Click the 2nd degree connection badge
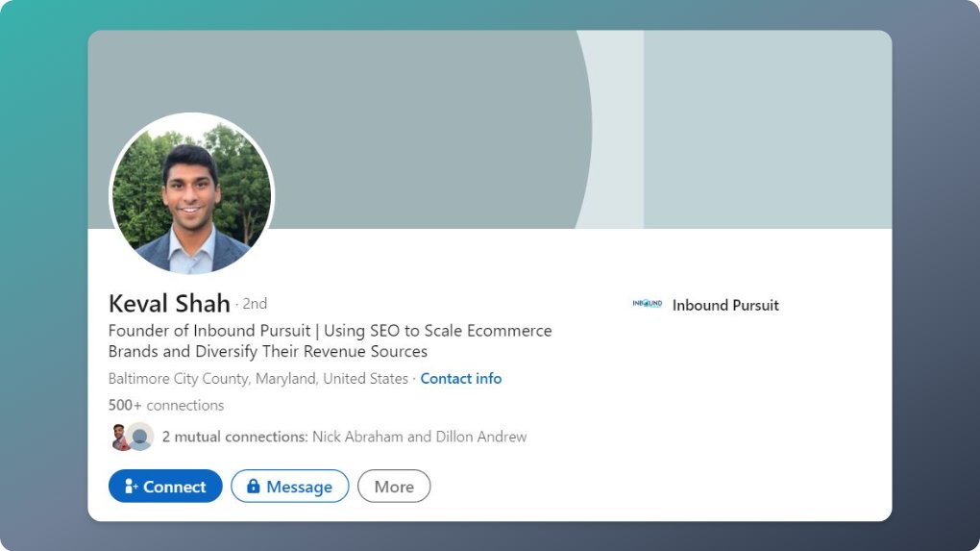Screen dimensions: 980x551 (x=255, y=303)
